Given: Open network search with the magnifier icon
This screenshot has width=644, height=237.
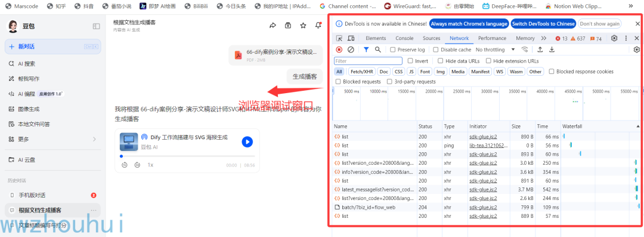Looking at the screenshot, I should tap(378, 50).
